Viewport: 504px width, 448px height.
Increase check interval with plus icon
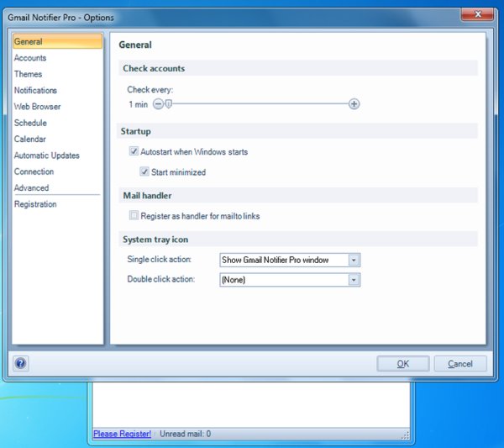(x=354, y=104)
